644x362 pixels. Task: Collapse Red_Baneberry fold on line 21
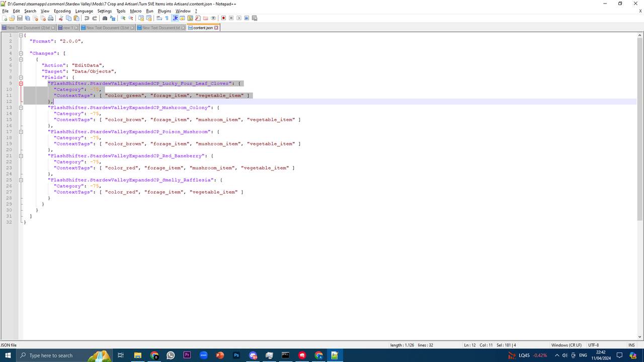click(x=21, y=156)
